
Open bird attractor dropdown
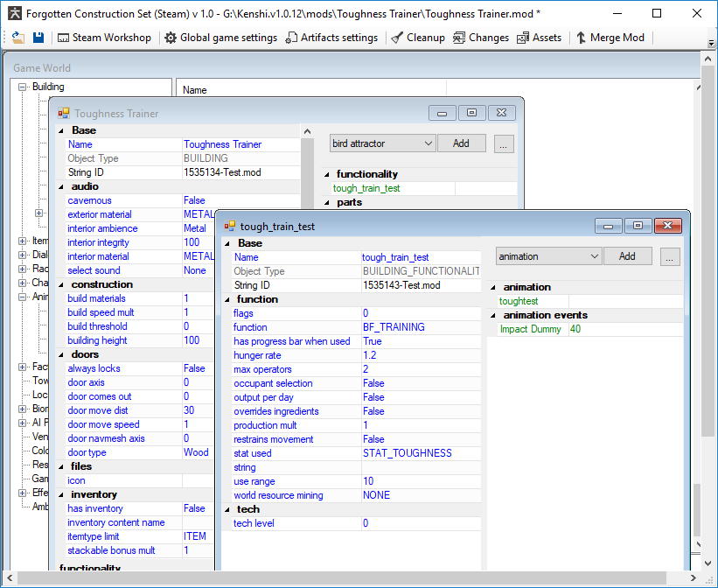tap(382, 143)
